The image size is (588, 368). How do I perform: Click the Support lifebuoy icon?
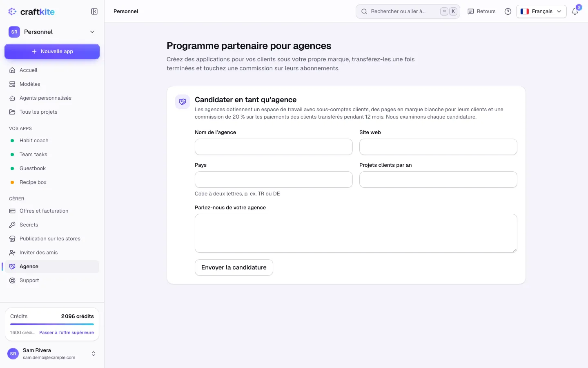click(x=12, y=280)
